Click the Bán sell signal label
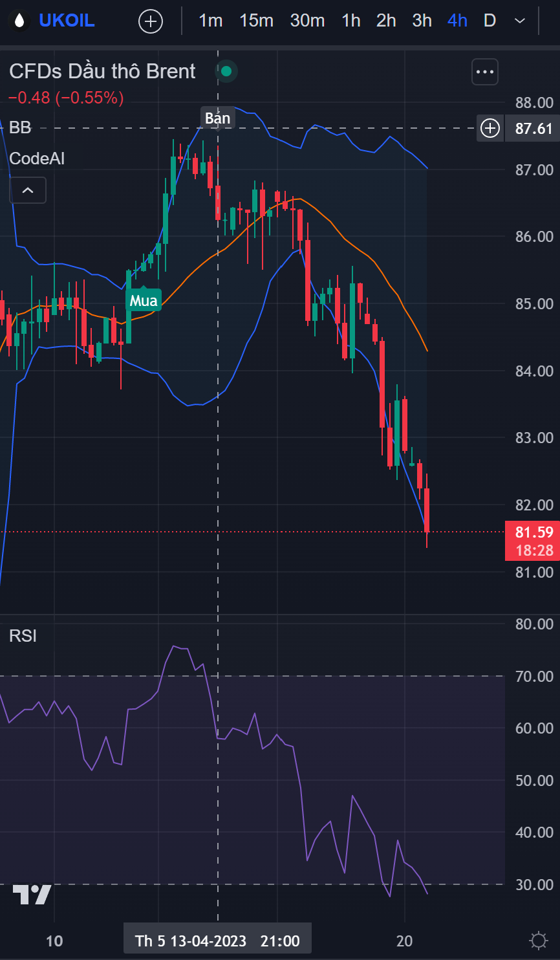The width and height of the screenshot is (560, 960). [x=217, y=118]
